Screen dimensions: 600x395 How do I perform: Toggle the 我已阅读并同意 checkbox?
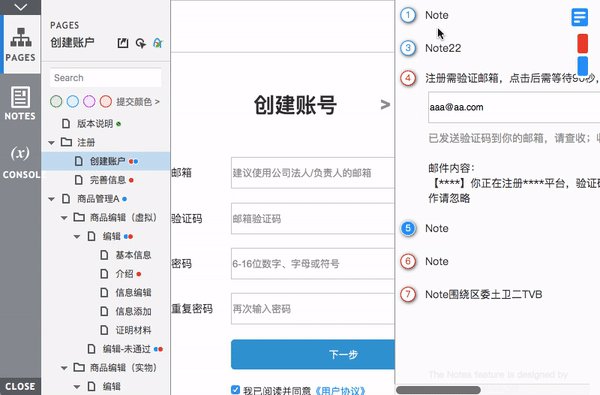pos(236,390)
